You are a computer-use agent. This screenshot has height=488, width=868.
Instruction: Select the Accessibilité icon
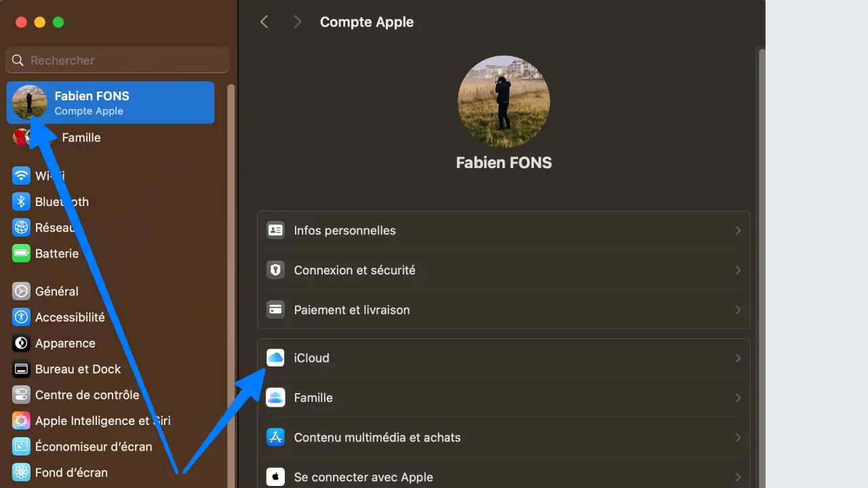pyautogui.click(x=22, y=317)
